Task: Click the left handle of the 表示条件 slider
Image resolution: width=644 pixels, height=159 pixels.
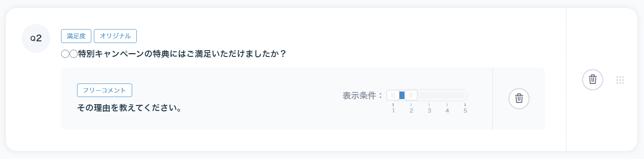Action: click(x=393, y=95)
